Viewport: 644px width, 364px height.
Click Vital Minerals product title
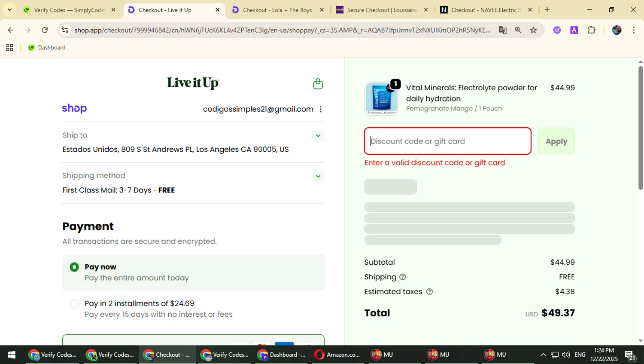[x=471, y=93]
